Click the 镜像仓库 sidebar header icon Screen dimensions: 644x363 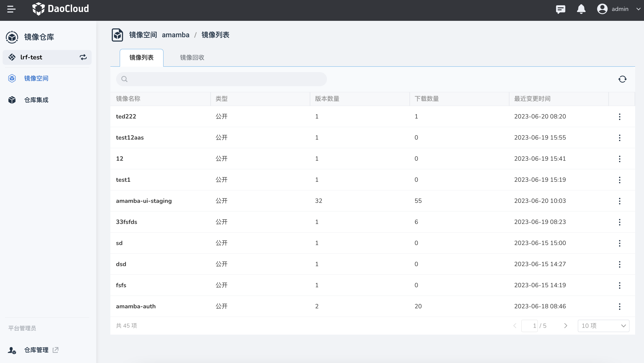click(12, 37)
